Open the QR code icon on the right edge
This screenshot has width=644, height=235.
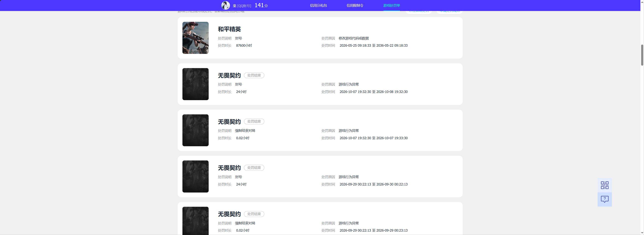tap(604, 185)
